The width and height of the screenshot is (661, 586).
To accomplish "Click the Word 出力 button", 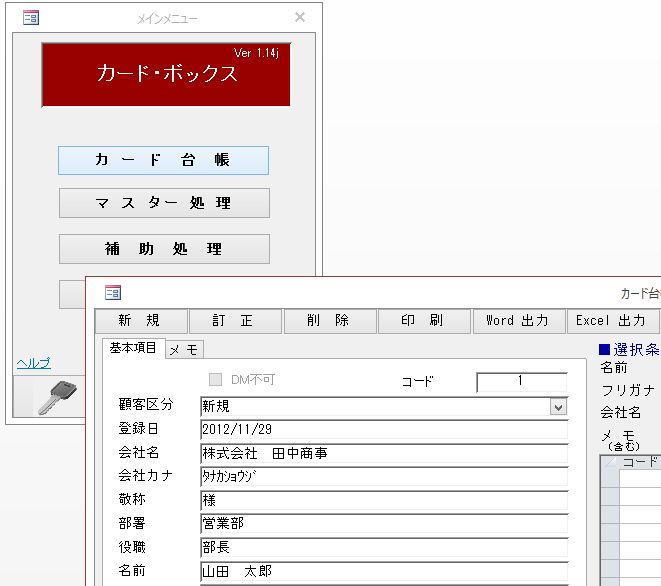I will [x=519, y=321].
